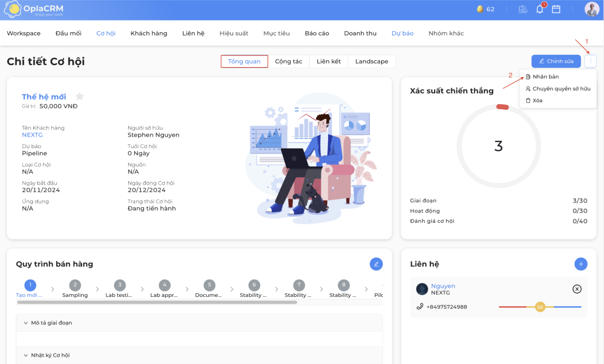The width and height of the screenshot is (604, 364).
Task: Click the value 50,000 VNĐ
Action: pos(59,106)
